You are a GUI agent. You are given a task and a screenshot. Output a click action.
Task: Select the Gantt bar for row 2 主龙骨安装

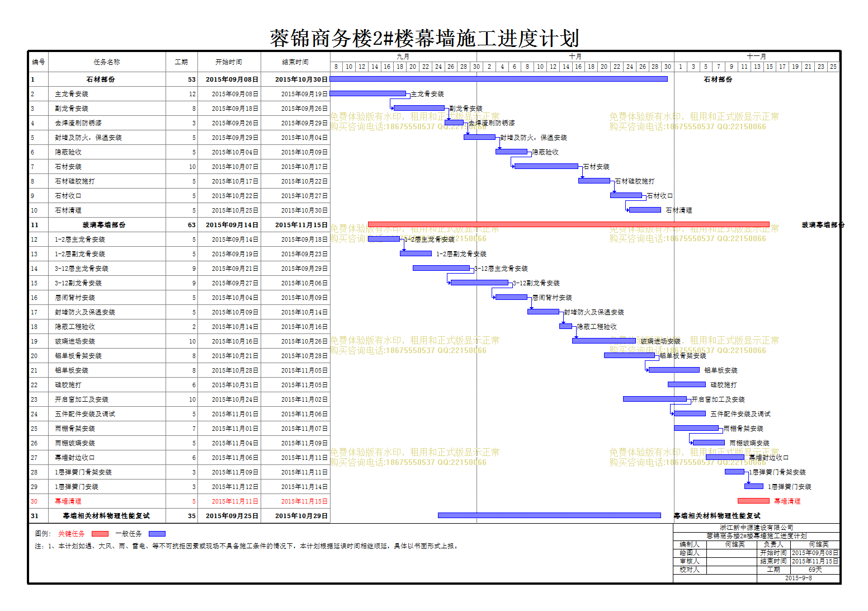coord(368,93)
